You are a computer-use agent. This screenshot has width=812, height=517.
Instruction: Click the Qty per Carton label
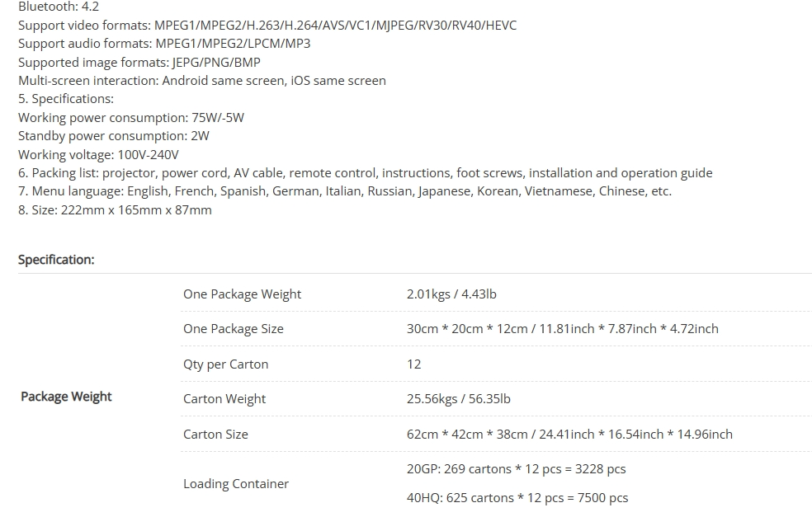[225, 364]
